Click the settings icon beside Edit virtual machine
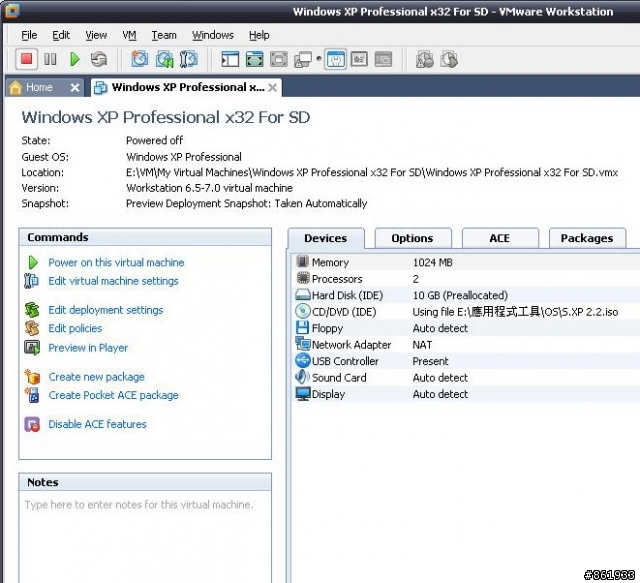 [x=31, y=281]
